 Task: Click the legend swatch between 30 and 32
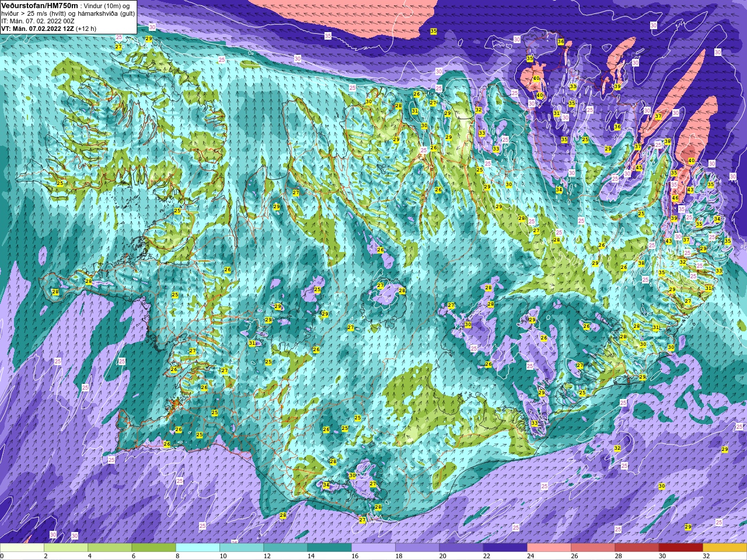pos(680,548)
